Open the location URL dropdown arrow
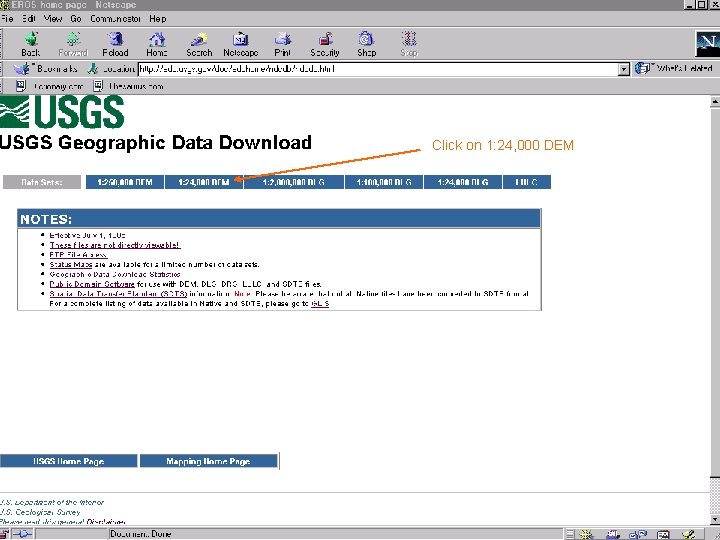This screenshot has height=540, width=720. [x=624, y=69]
